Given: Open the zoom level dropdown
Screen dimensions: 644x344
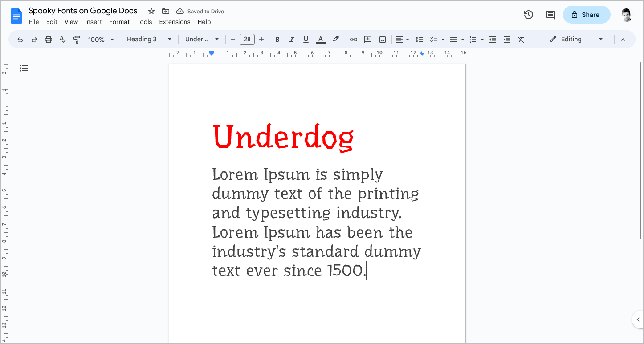Looking at the screenshot, I should 101,39.
